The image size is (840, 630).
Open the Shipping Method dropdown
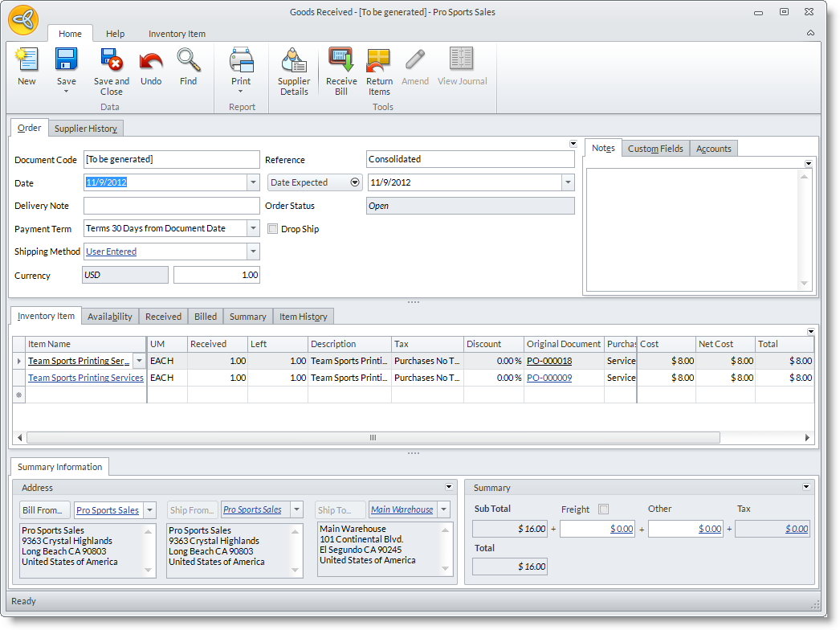pos(253,252)
